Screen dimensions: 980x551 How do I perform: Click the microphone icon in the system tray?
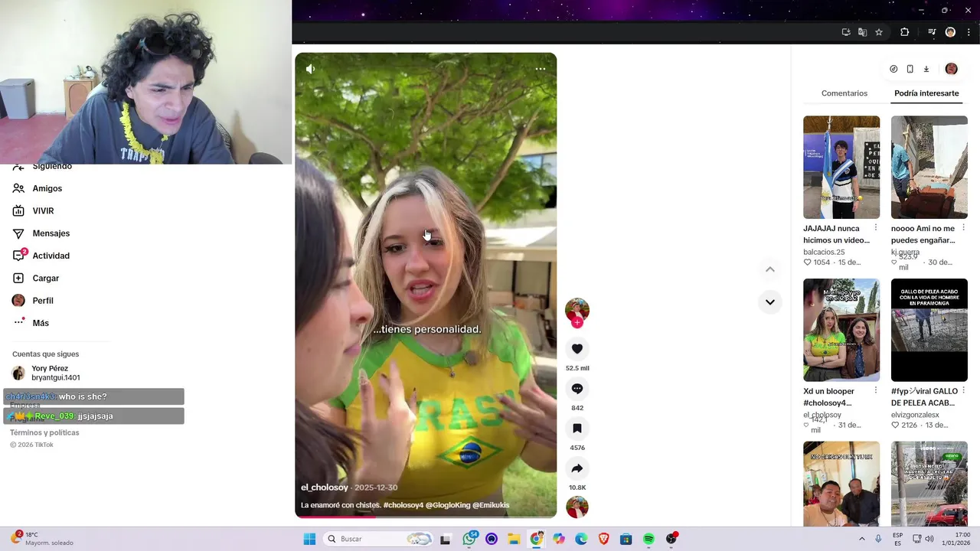878,539
